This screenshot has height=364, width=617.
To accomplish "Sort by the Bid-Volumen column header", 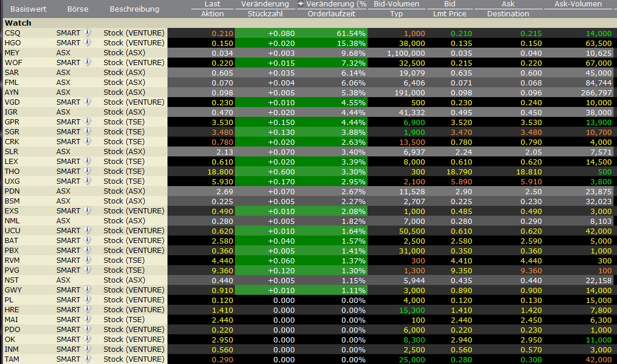I will 396,5.
